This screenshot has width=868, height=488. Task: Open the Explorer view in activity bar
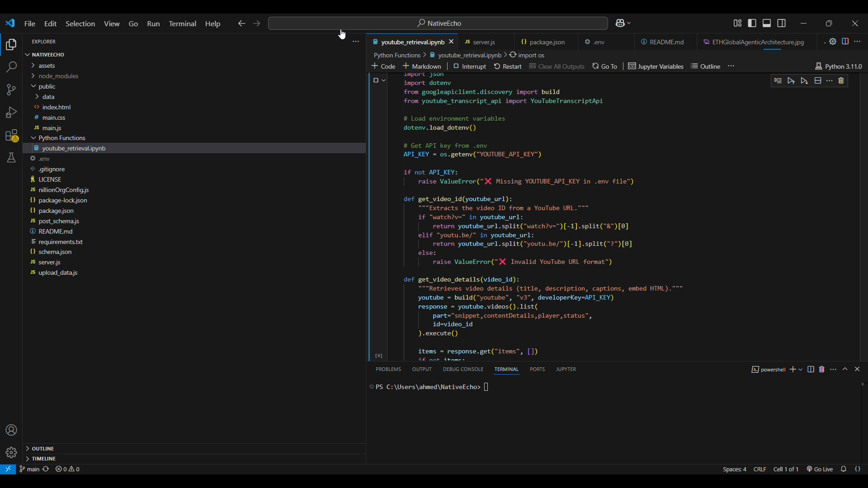[x=11, y=45]
